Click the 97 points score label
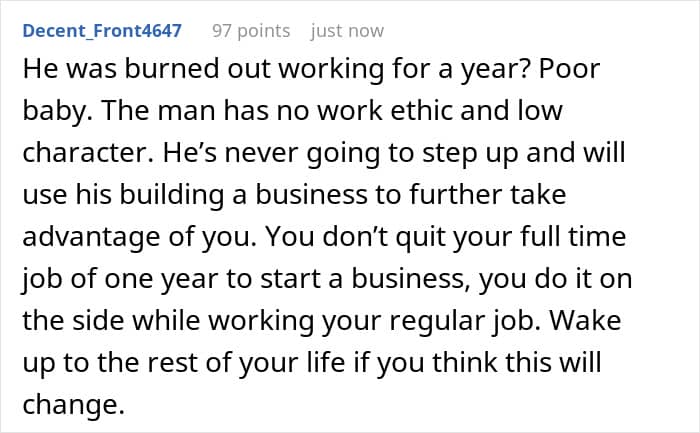Screen dimensions: 700x433 251,31
